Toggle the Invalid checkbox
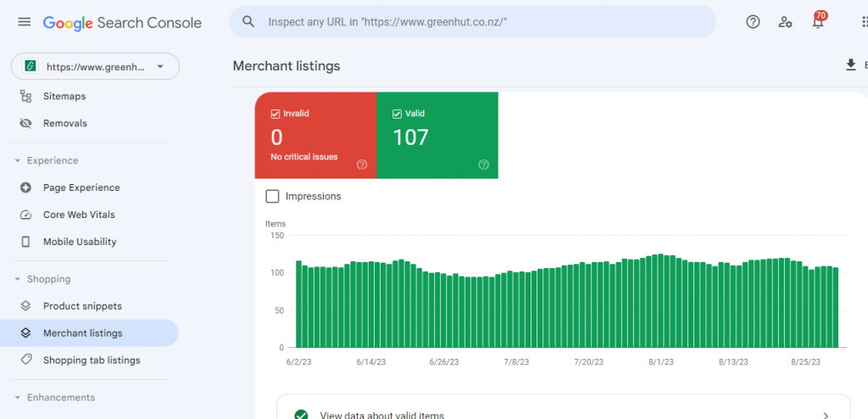 [275, 114]
